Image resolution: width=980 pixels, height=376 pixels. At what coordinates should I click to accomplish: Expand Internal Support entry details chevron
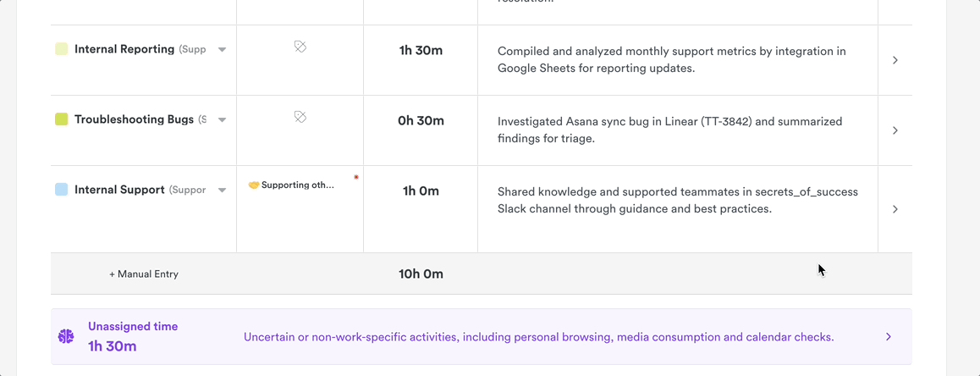point(895,209)
